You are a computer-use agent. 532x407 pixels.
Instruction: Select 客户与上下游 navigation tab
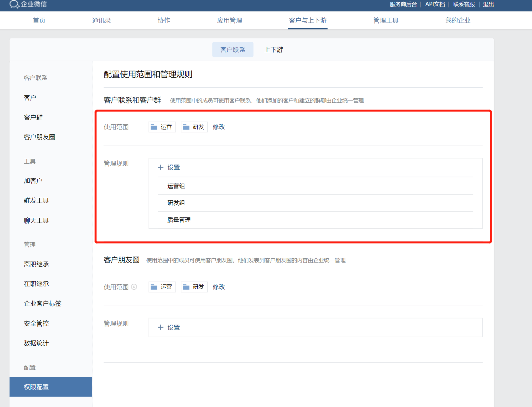click(308, 20)
